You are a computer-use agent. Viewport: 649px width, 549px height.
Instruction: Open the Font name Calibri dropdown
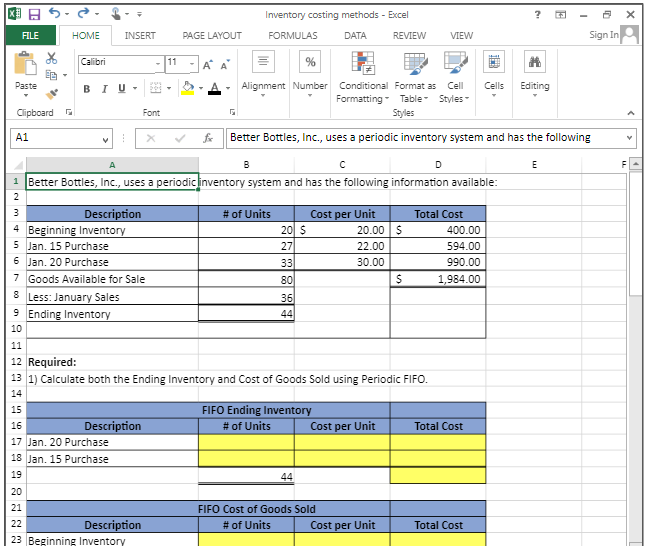click(x=158, y=64)
